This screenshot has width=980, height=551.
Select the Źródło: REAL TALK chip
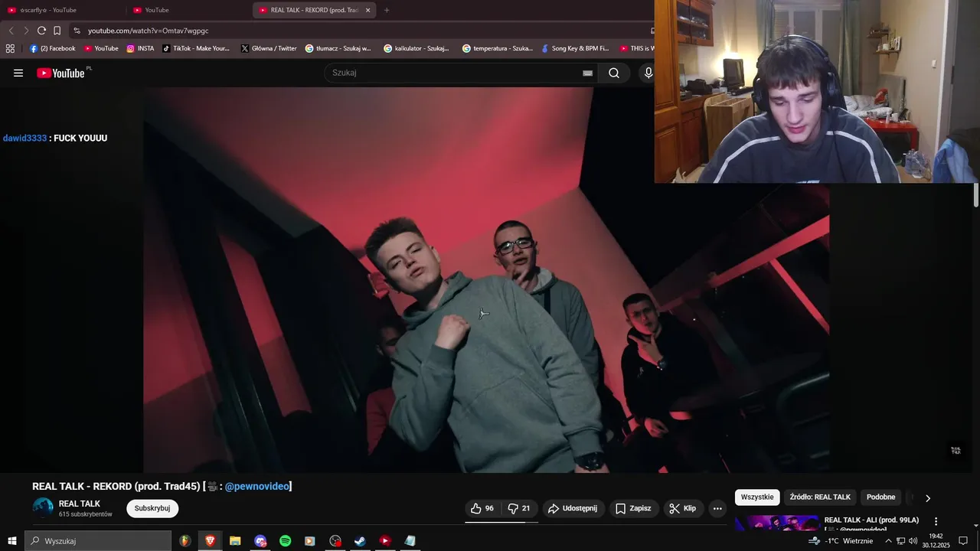820,497
